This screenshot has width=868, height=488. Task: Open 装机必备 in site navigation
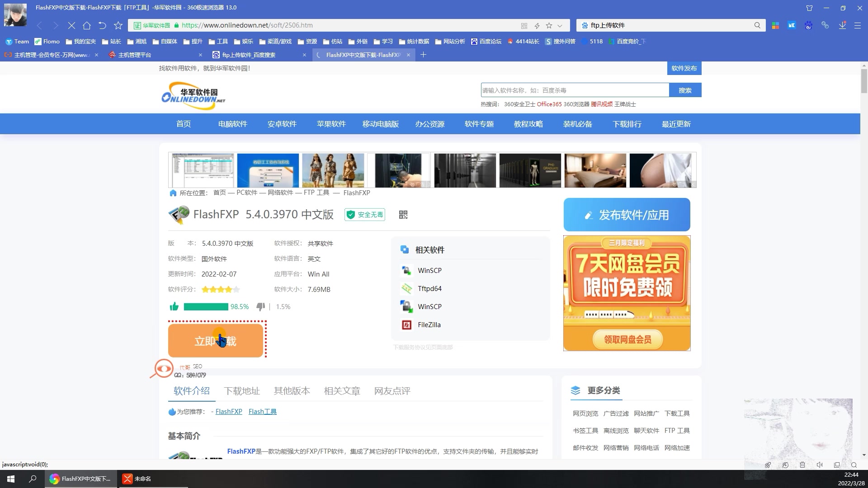click(578, 124)
